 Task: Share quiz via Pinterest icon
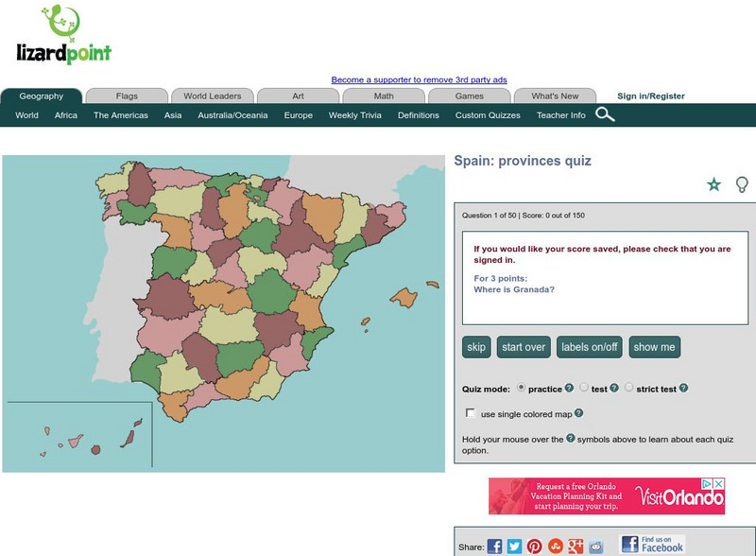coord(535,547)
